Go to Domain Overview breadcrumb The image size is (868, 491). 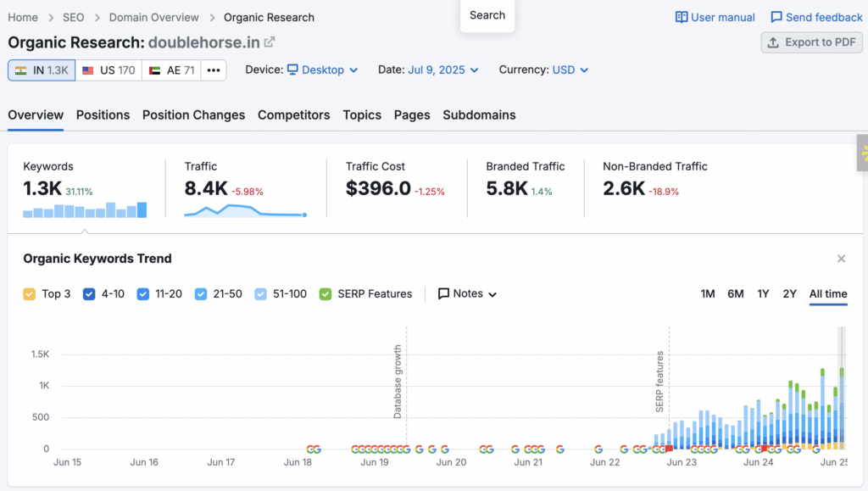pos(154,17)
